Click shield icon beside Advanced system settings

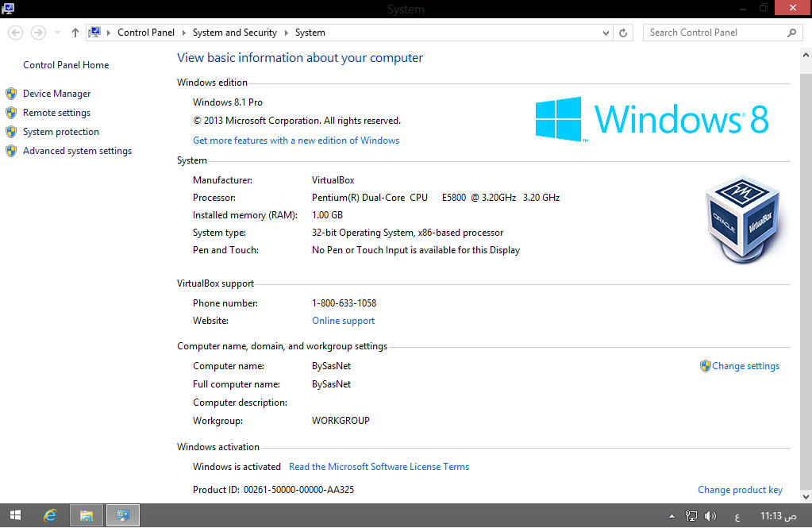(11, 151)
